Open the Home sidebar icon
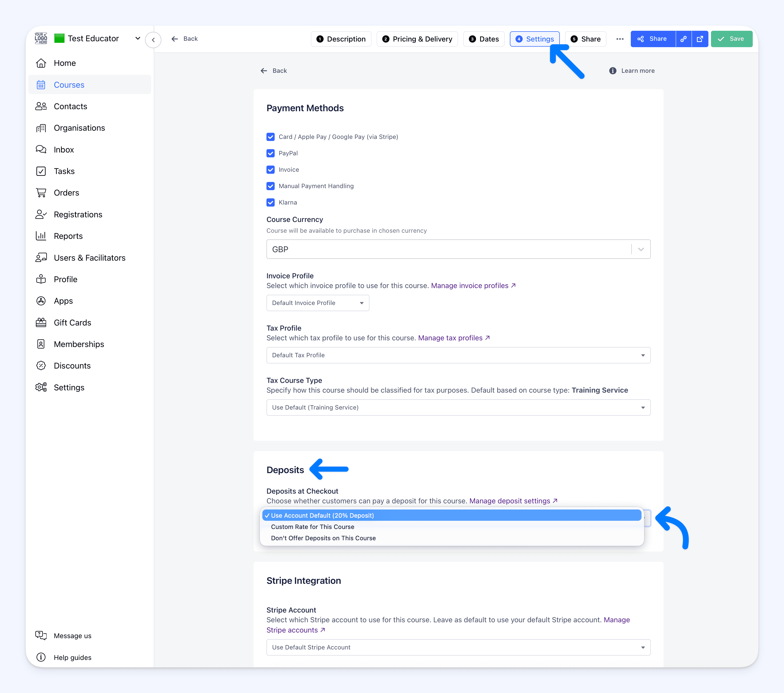784x693 pixels. click(x=41, y=63)
